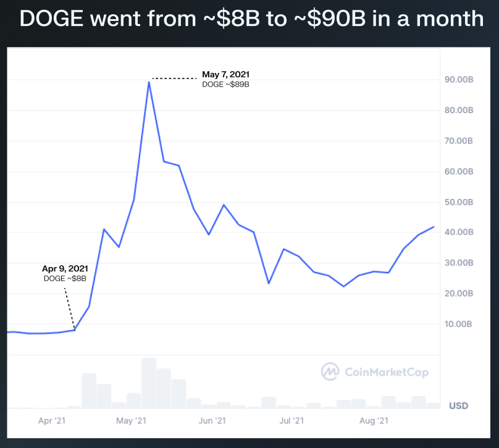Click the May 7, 2021 annotation label
The image size is (499, 448).
(x=225, y=75)
